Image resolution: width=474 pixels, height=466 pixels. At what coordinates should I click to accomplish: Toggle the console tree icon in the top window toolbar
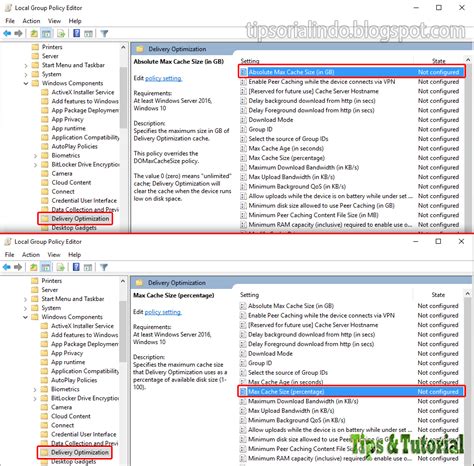tap(46, 33)
